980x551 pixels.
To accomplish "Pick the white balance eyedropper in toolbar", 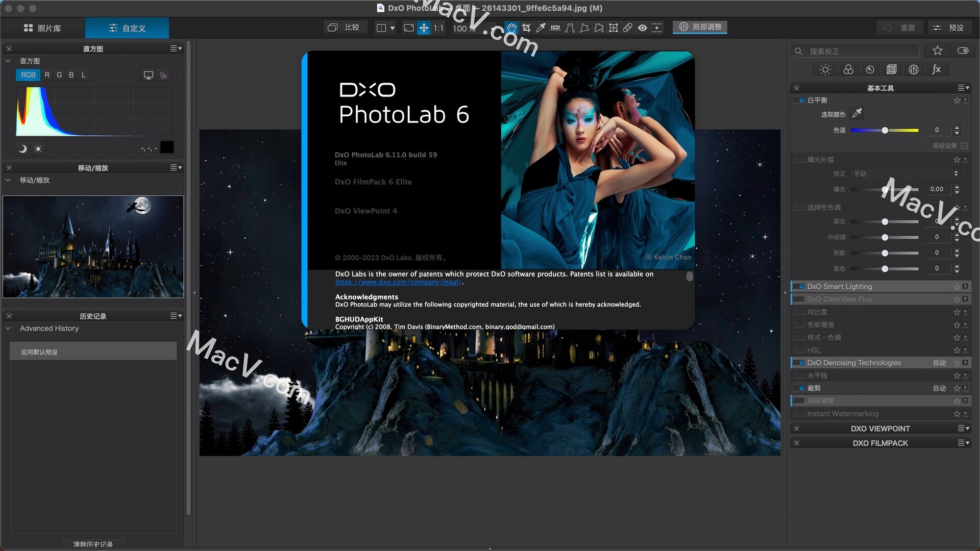I will point(541,28).
